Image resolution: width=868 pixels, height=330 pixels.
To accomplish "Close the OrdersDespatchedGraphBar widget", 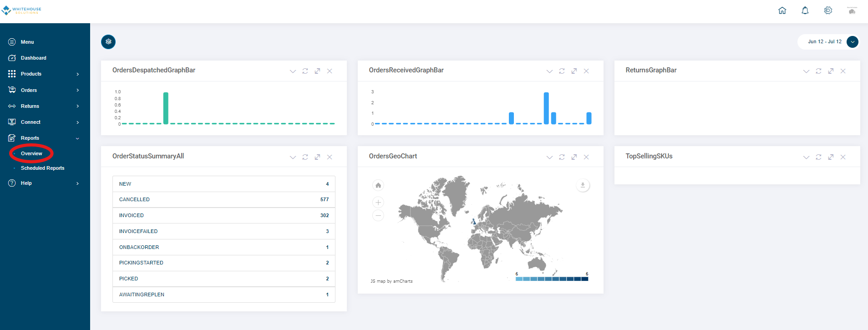I will 330,71.
